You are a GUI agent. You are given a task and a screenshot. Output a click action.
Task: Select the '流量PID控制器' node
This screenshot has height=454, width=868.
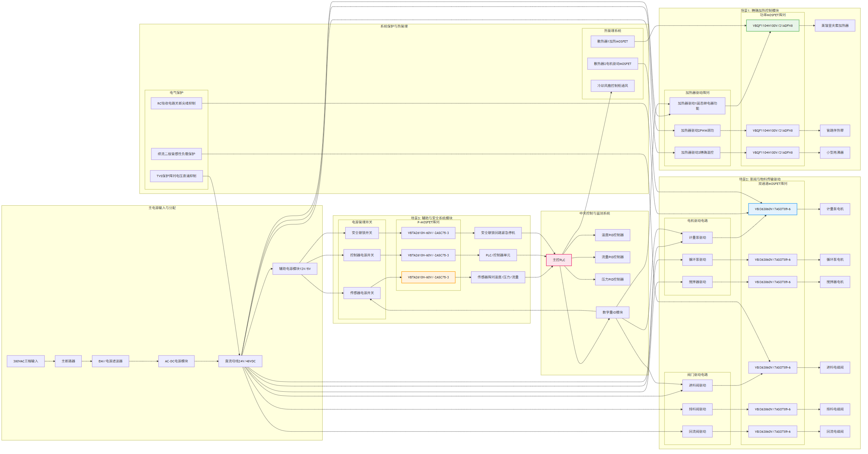point(613,257)
